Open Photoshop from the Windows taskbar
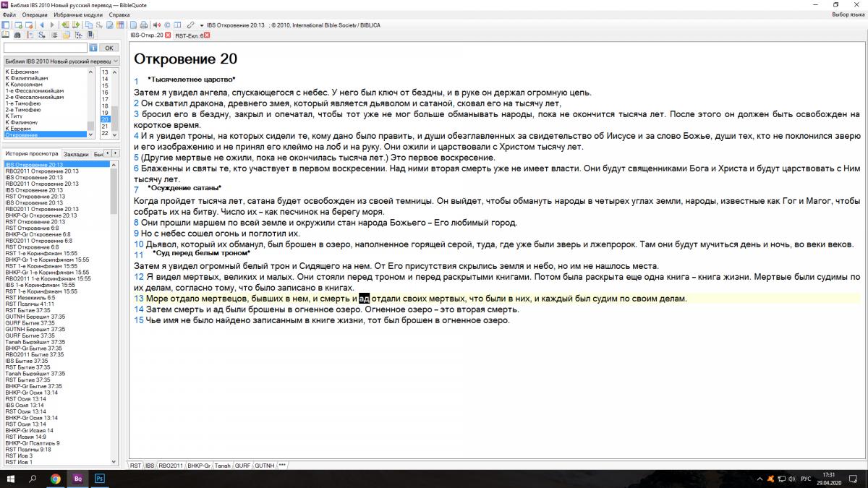This screenshot has width=868, height=488. click(x=101, y=479)
